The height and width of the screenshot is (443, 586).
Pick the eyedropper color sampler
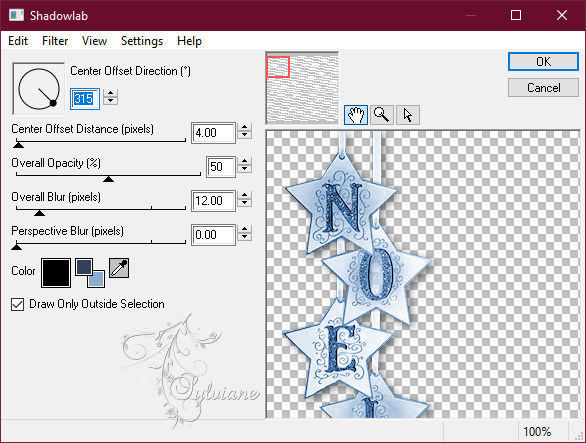119,268
